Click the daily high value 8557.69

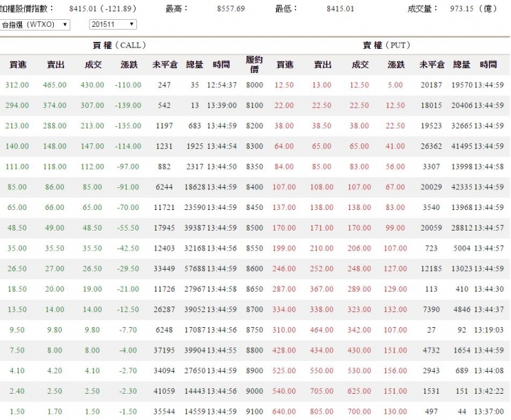pyautogui.click(x=231, y=9)
